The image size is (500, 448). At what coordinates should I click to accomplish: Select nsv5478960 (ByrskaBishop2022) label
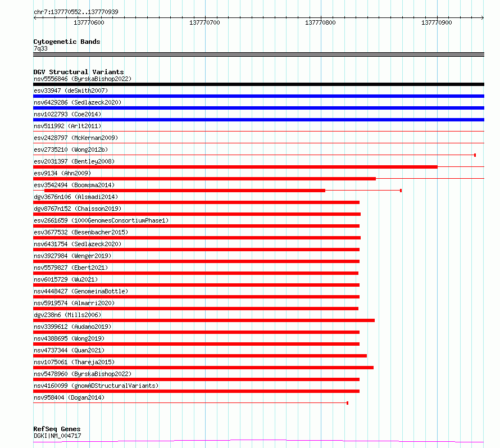[83, 374]
